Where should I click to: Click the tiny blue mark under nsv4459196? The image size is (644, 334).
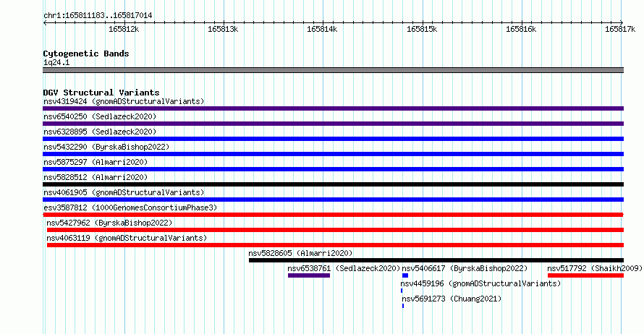(x=402, y=291)
